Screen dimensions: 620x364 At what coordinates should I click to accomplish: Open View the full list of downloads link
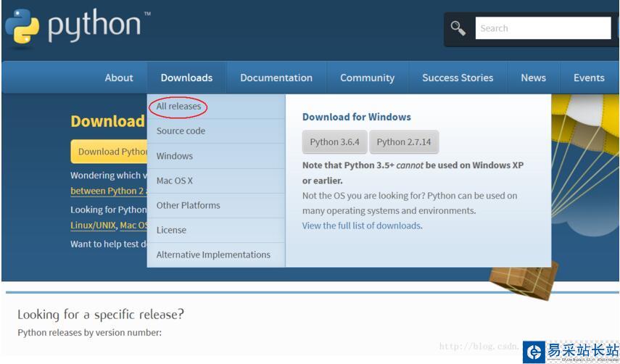pos(361,226)
